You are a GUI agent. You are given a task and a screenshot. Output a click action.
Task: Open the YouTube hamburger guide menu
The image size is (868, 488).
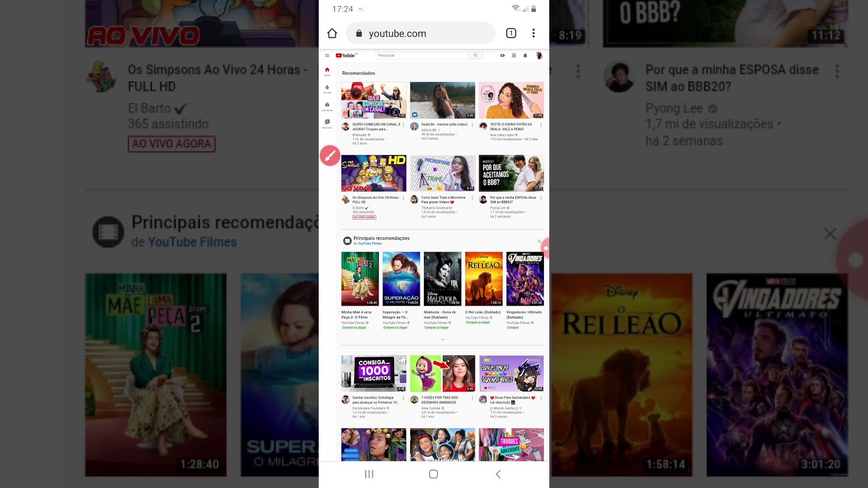tap(327, 56)
